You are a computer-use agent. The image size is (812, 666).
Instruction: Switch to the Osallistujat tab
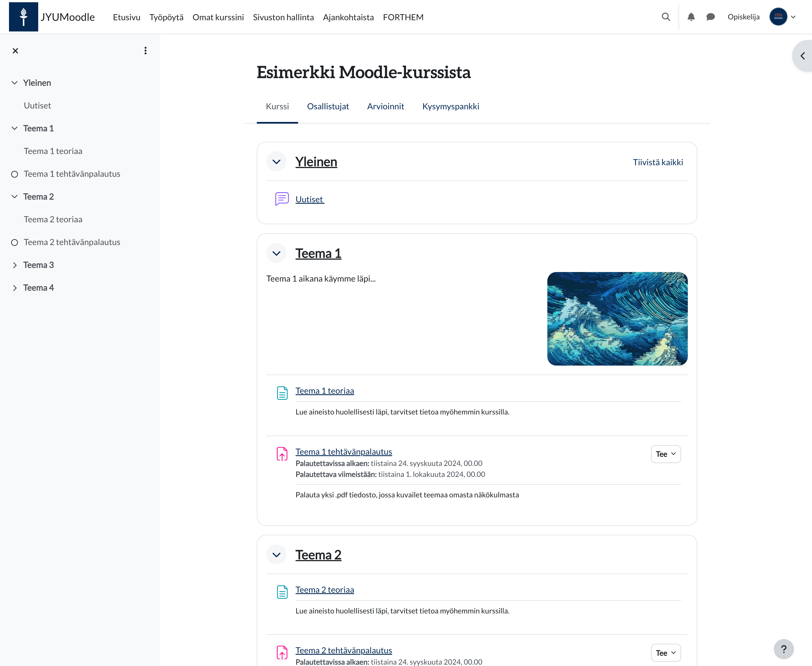coord(328,106)
